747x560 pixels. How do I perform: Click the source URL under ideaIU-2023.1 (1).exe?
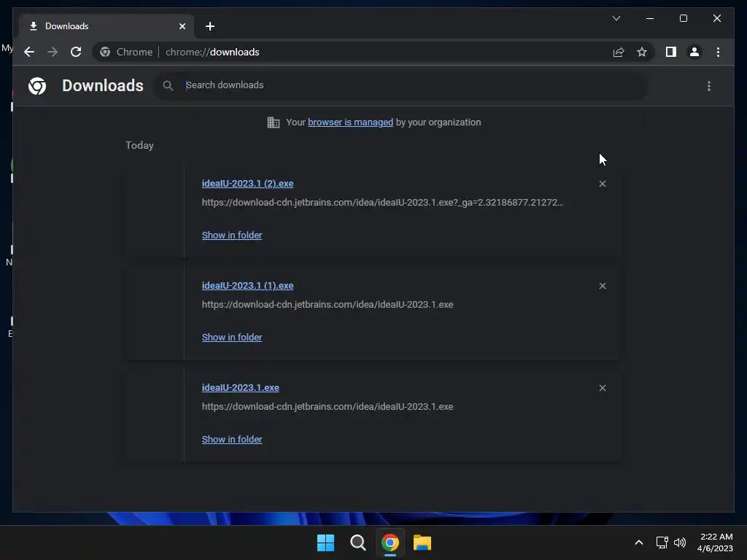328,305
